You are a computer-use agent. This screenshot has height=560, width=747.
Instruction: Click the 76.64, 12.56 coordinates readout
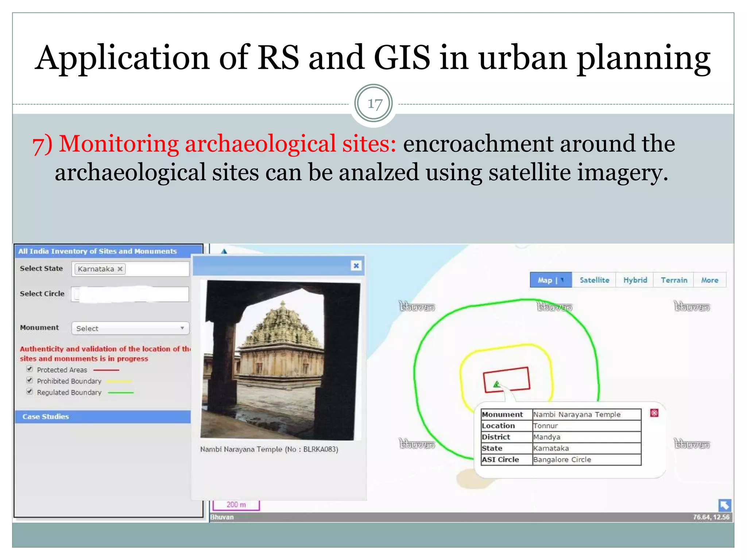point(711,517)
